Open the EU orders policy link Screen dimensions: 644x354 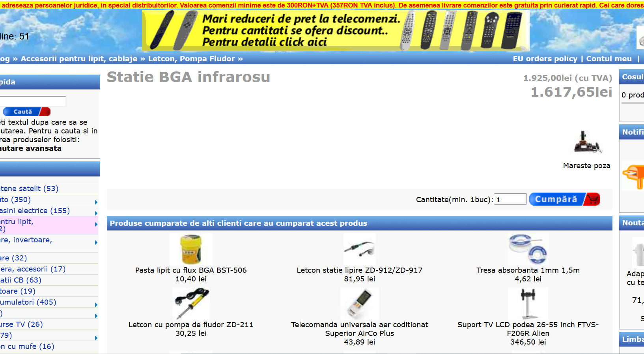pos(545,59)
